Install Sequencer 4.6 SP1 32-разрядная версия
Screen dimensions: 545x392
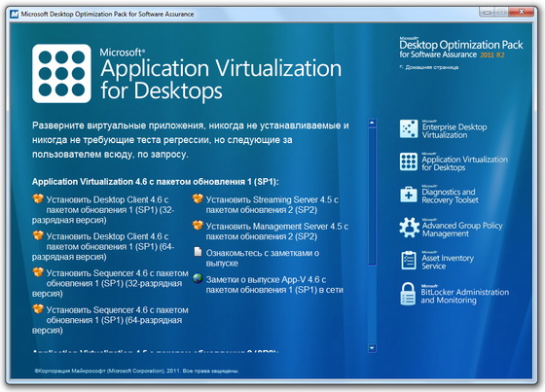[x=110, y=283]
